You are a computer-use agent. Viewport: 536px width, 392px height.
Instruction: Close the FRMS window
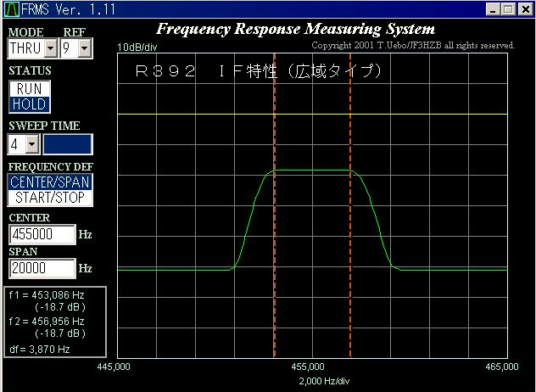pos(526,9)
